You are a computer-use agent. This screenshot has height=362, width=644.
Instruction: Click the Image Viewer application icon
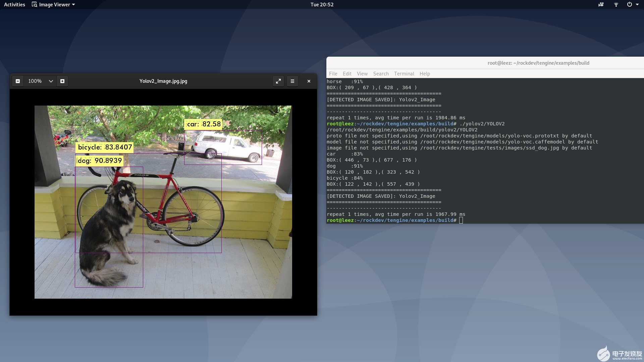coord(35,4)
